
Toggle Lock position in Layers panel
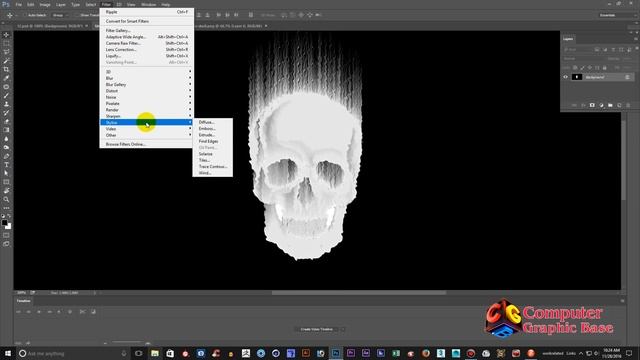[x=590, y=67]
